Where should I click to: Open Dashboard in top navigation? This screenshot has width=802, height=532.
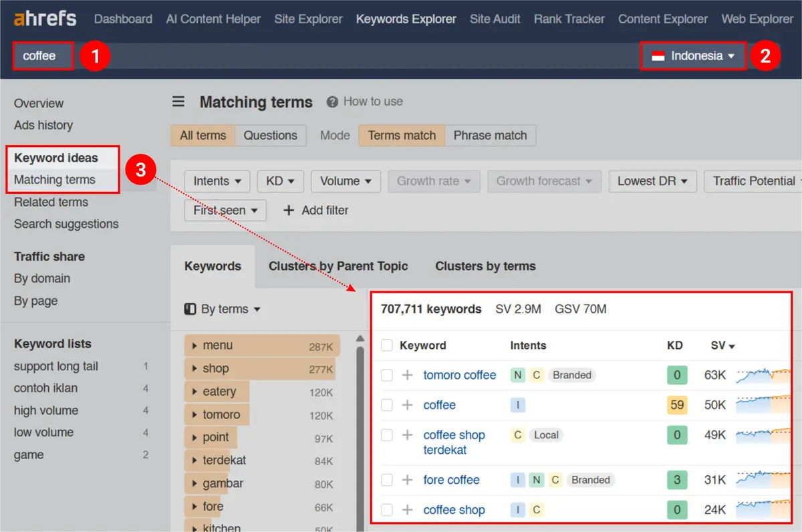[x=123, y=19]
